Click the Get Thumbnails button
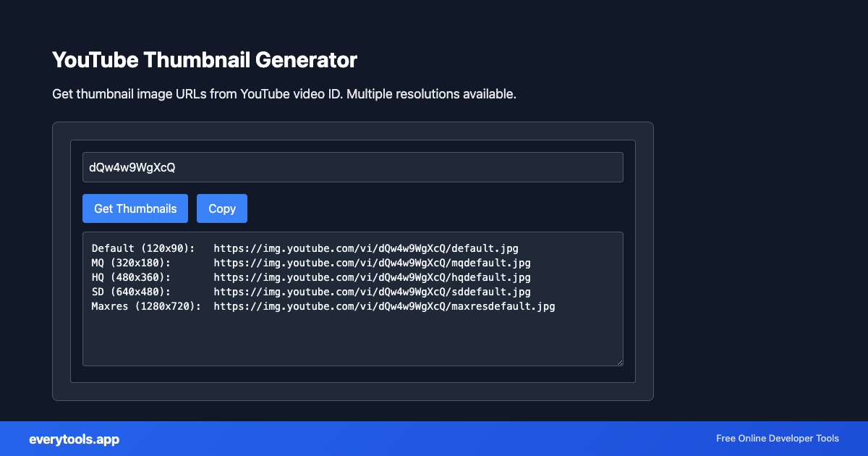Image resolution: width=868 pixels, height=456 pixels. (x=135, y=208)
